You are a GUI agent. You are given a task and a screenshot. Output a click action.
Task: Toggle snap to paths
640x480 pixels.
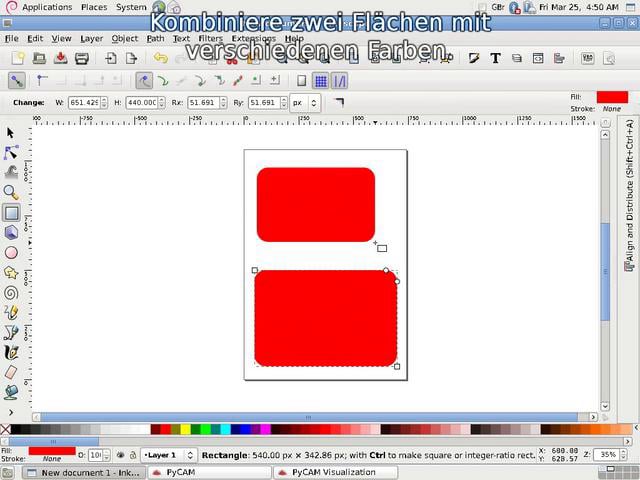point(163,81)
